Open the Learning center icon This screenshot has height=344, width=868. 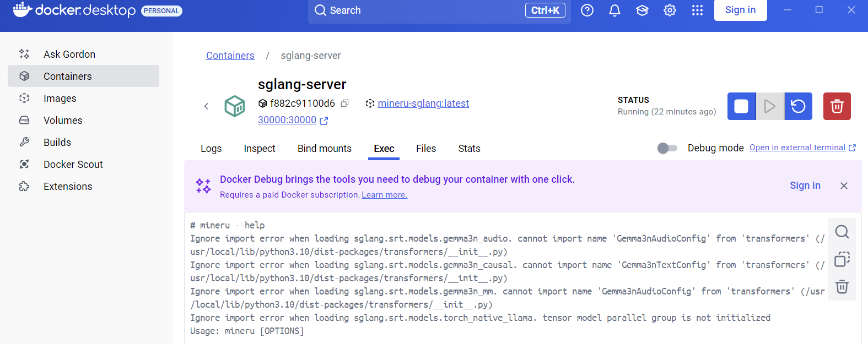tap(642, 10)
